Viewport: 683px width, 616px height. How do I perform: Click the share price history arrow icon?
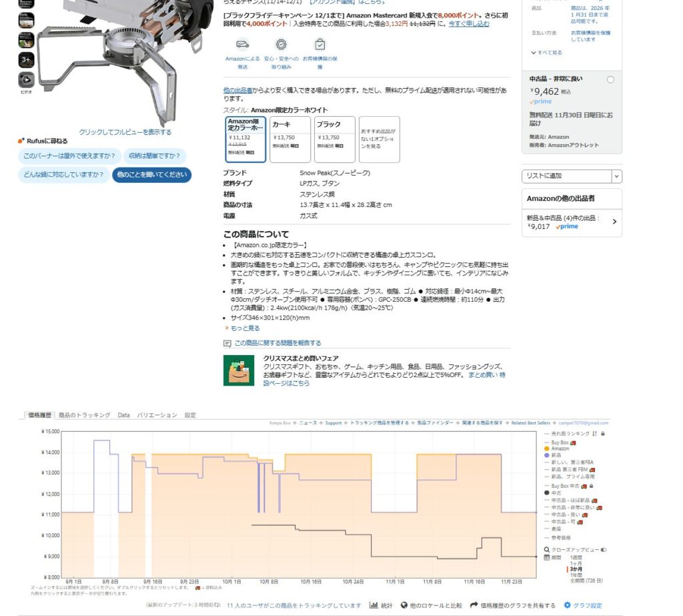pyautogui.click(x=474, y=605)
